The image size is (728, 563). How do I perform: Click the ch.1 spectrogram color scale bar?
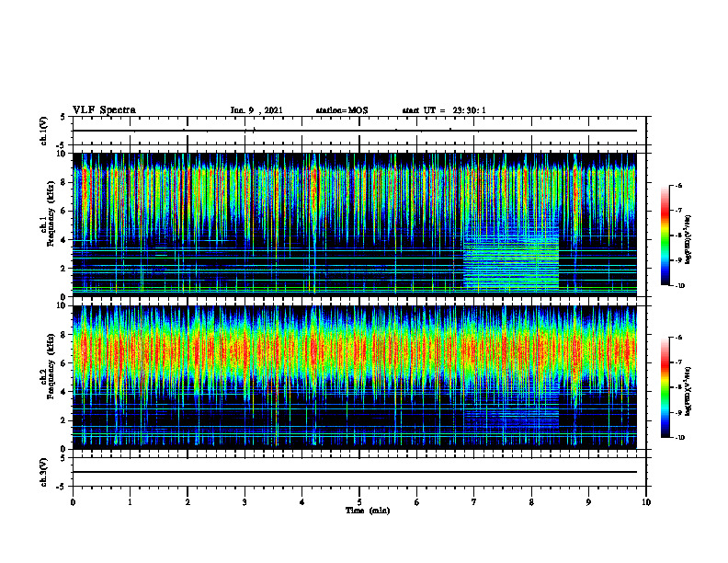pos(665,236)
